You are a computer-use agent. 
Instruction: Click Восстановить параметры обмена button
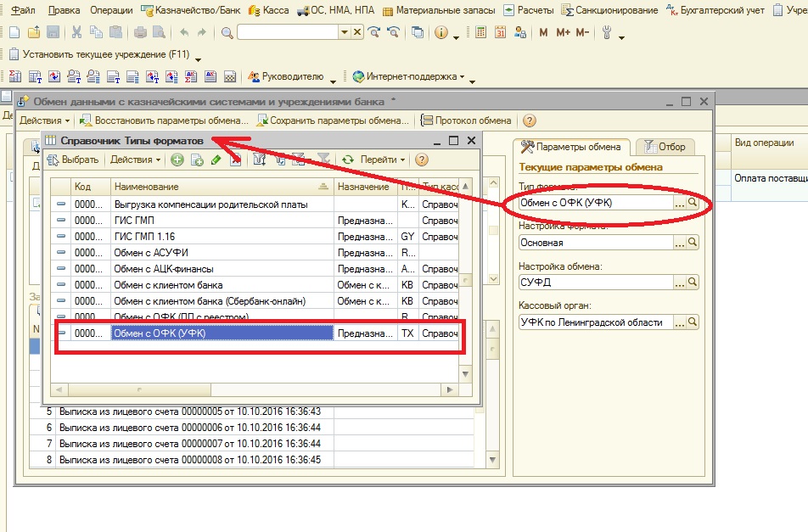coord(165,120)
